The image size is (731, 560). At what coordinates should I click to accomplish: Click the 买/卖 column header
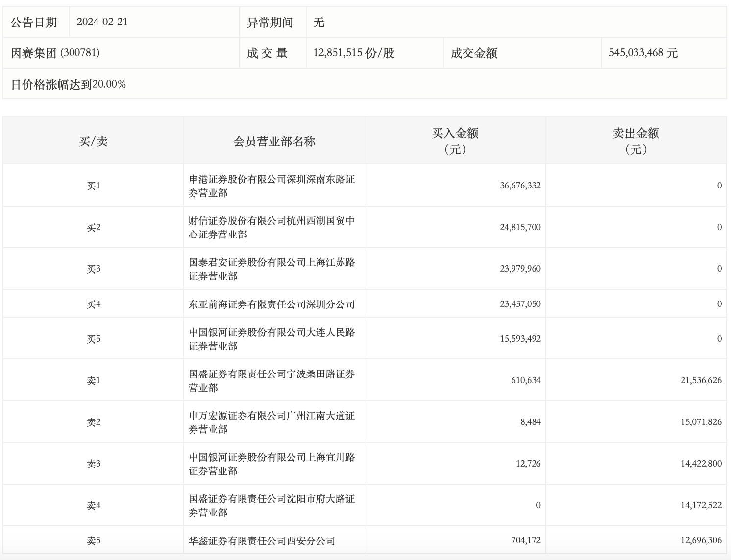(93, 141)
